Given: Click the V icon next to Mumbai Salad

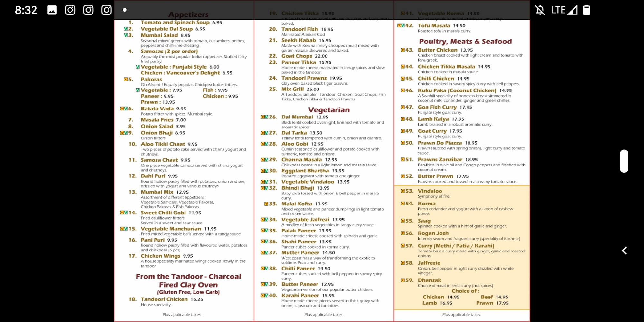Looking at the screenshot, I should pyautogui.click(x=126, y=35).
